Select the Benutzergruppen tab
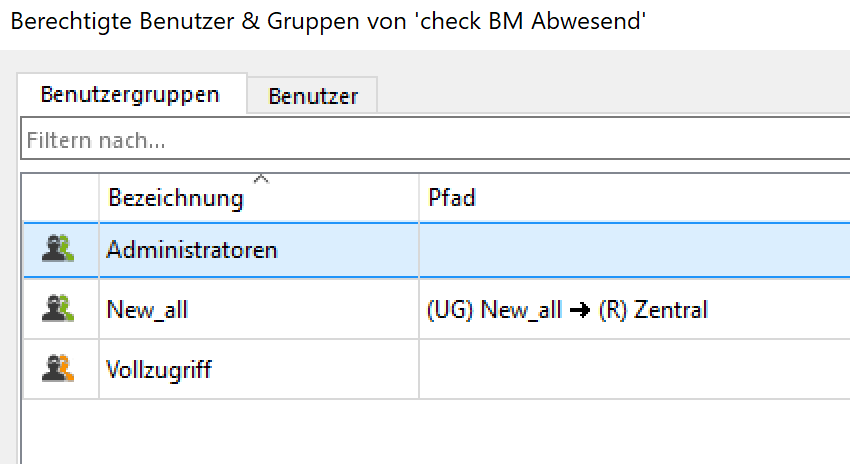850x464 pixels. [130, 95]
